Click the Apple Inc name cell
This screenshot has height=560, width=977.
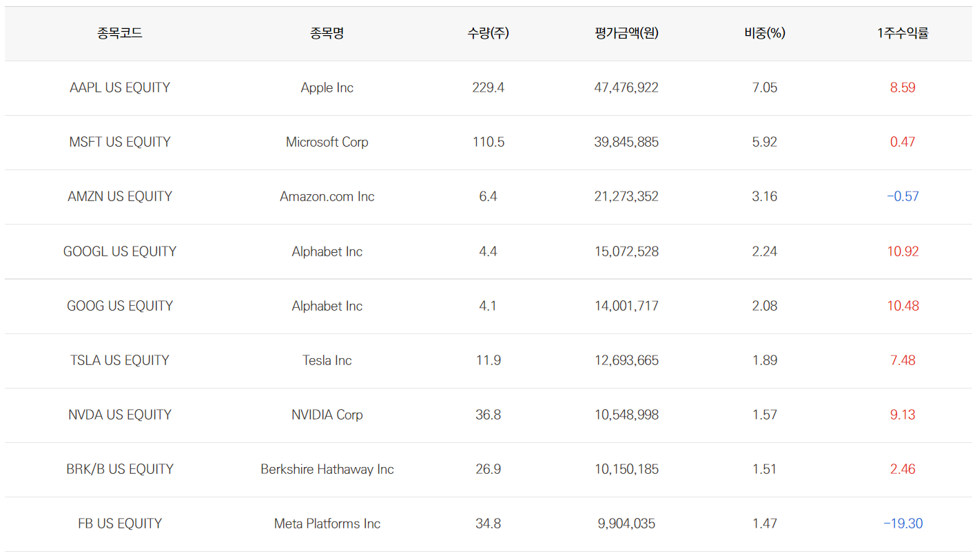point(327,87)
